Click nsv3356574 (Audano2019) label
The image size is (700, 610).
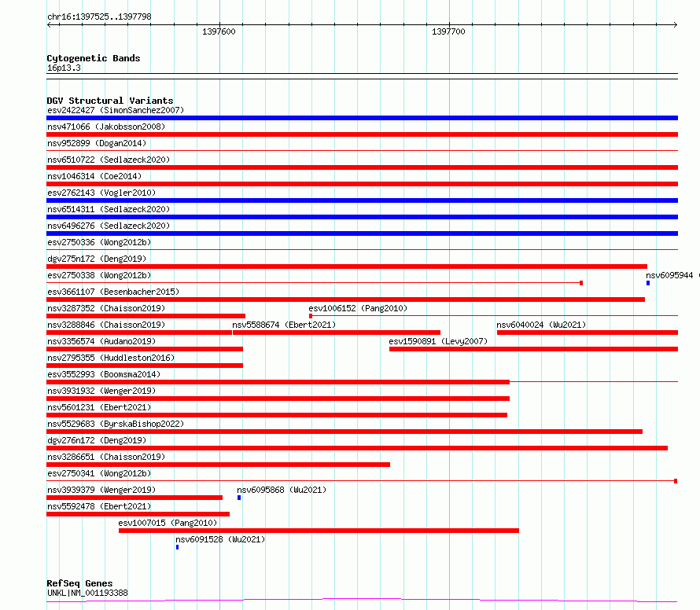(101, 341)
